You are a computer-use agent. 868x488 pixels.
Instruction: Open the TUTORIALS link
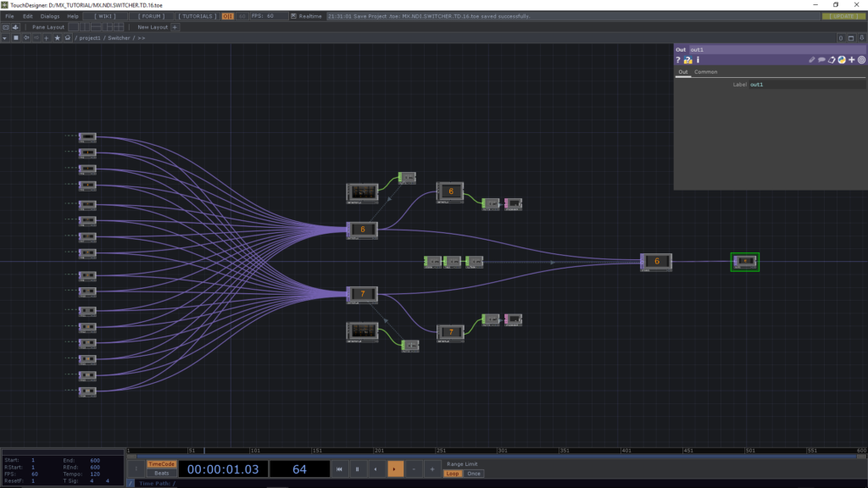pos(197,16)
